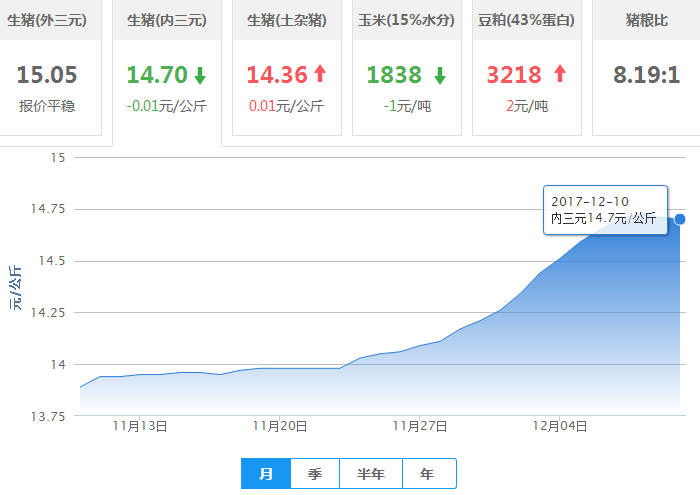Select the blue data point on the chart line

tap(680, 219)
